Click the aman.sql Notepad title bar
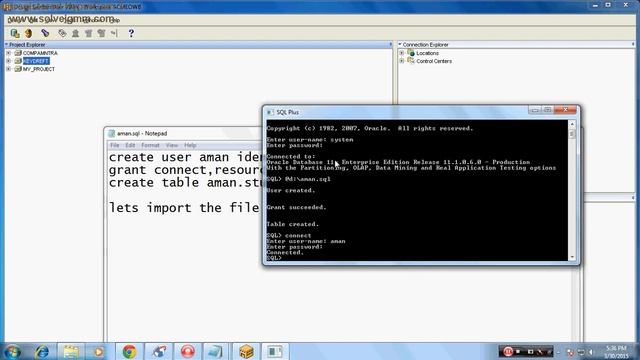Image resolution: width=640 pixels, height=360 pixels. tap(184, 133)
